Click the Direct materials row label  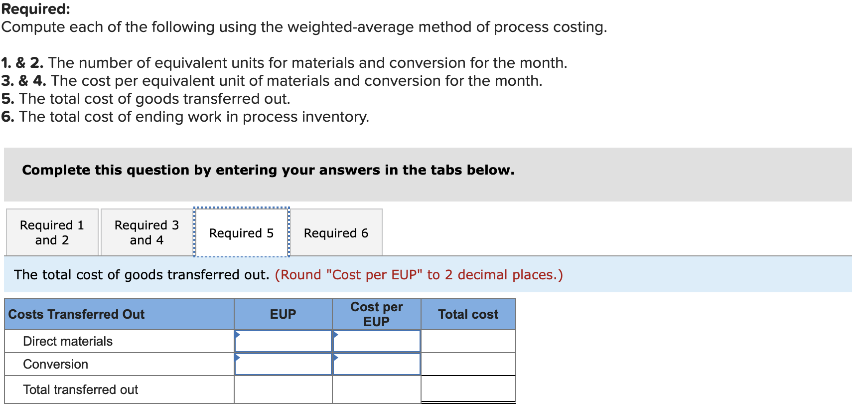click(67, 341)
